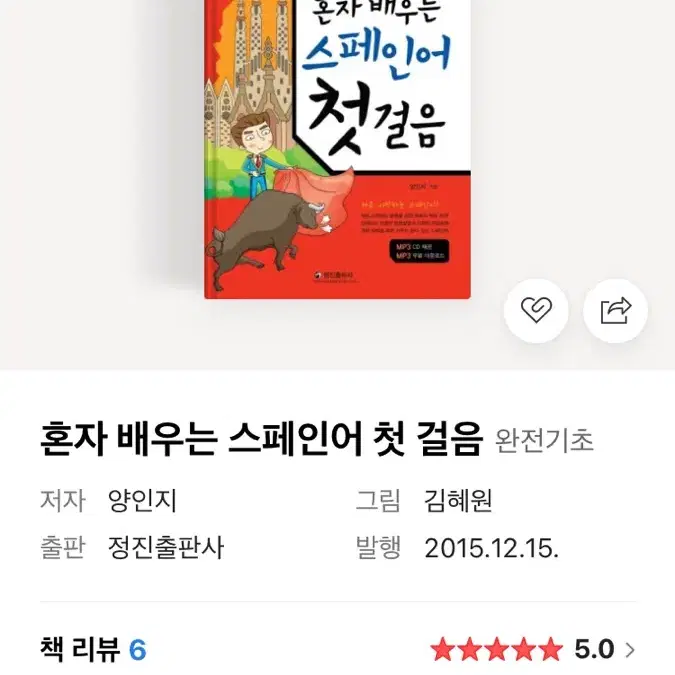Open the book cover image
This screenshot has height=675, width=675.
tap(337, 149)
